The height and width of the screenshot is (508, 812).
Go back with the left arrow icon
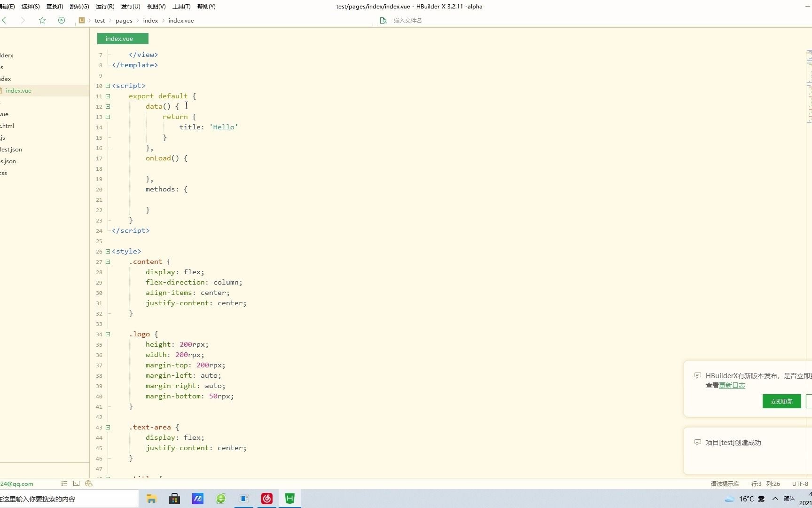point(4,20)
